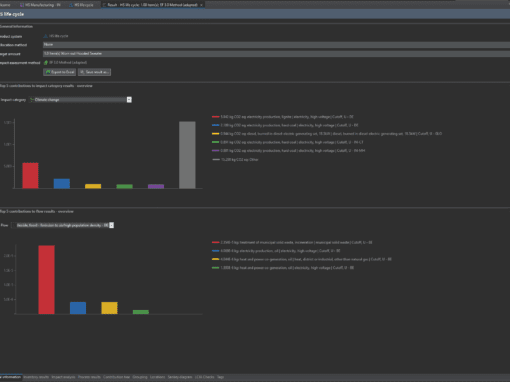Open the Tags tab
Screen dimensions: 510x382
point(220,377)
